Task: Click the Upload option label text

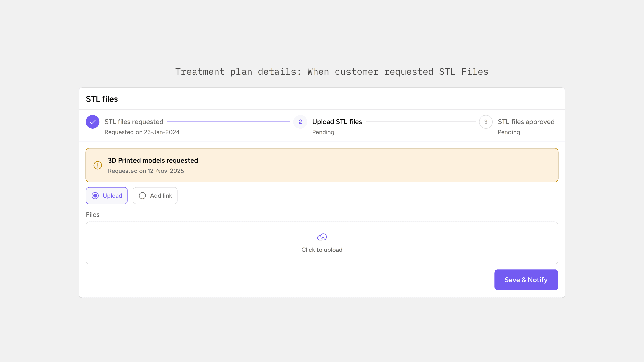Action: coord(112,196)
